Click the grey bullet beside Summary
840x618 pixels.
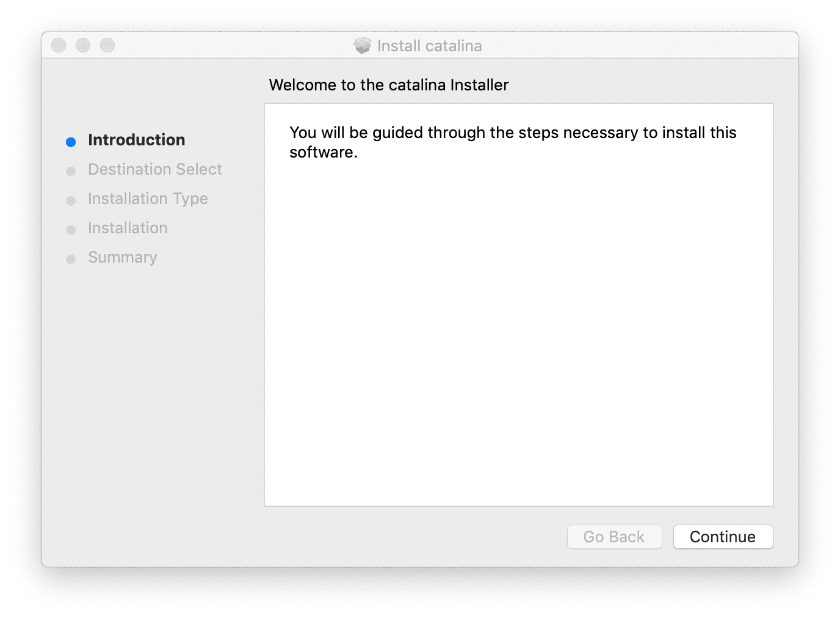[71, 260]
